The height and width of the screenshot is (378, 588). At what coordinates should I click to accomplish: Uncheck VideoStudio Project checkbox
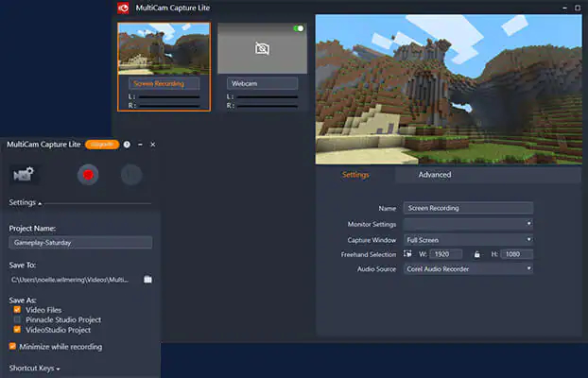click(x=17, y=330)
